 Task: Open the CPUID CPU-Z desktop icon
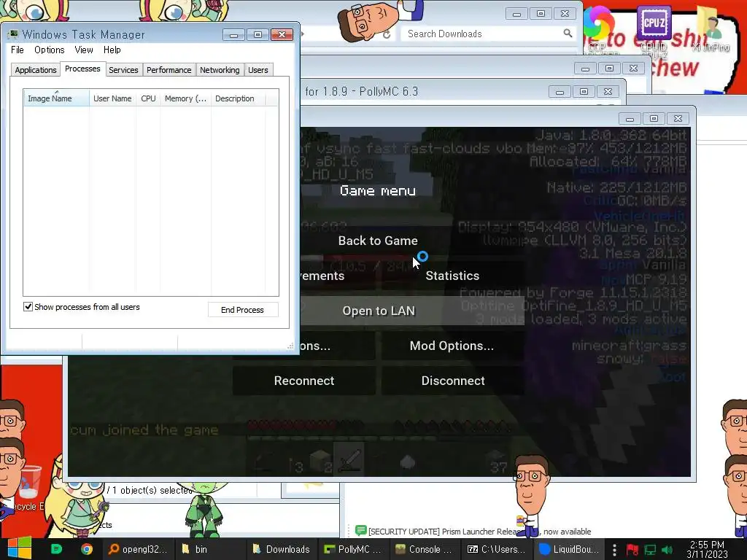(654, 29)
